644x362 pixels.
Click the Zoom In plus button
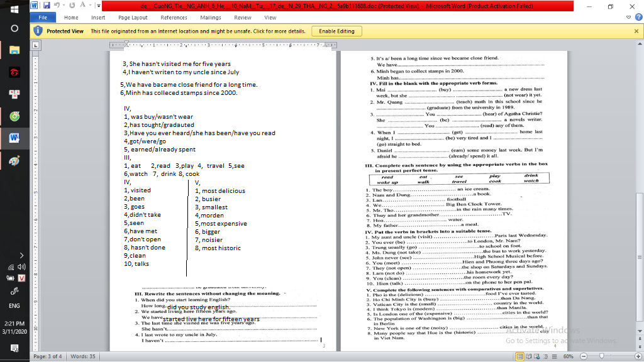tap(638, 356)
